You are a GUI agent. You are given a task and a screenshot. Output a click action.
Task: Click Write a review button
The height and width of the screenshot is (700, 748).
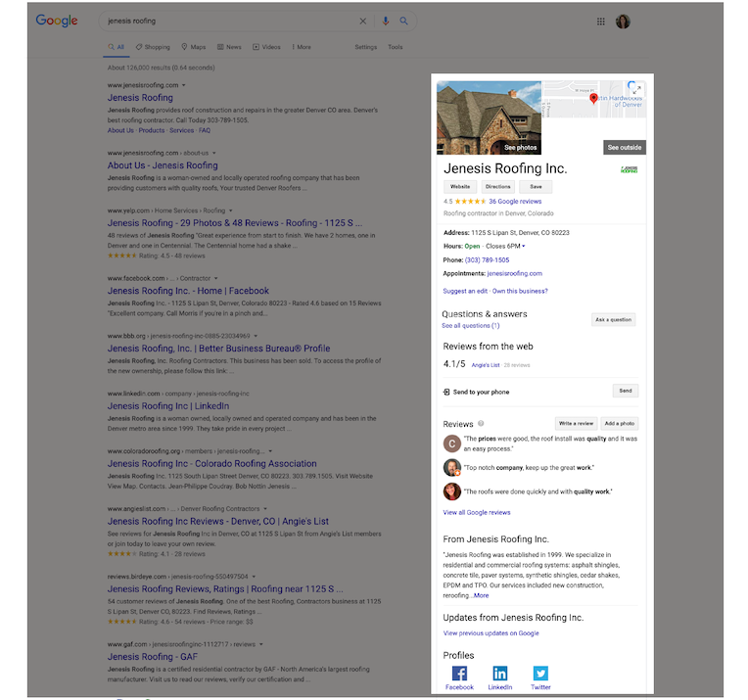click(x=576, y=423)
